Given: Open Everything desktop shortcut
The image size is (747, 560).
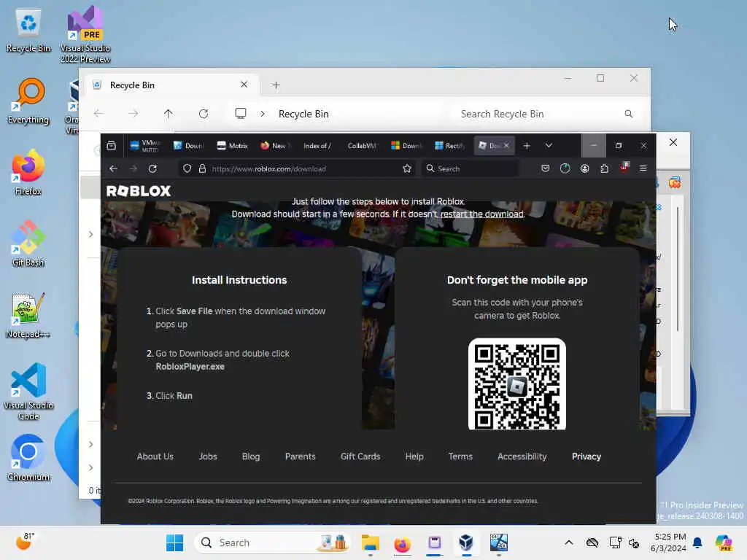Looking at the screenshot, I should 28,101.
